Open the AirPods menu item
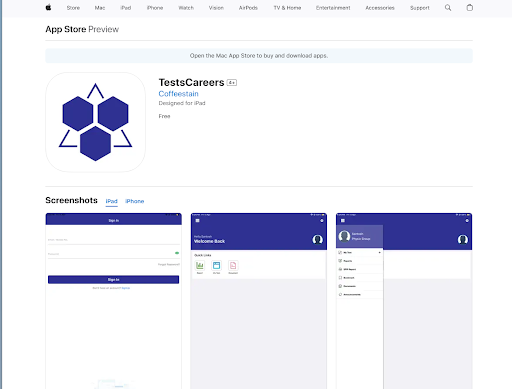The height and width of the screenshot is (389, 512). coord(248,8)
